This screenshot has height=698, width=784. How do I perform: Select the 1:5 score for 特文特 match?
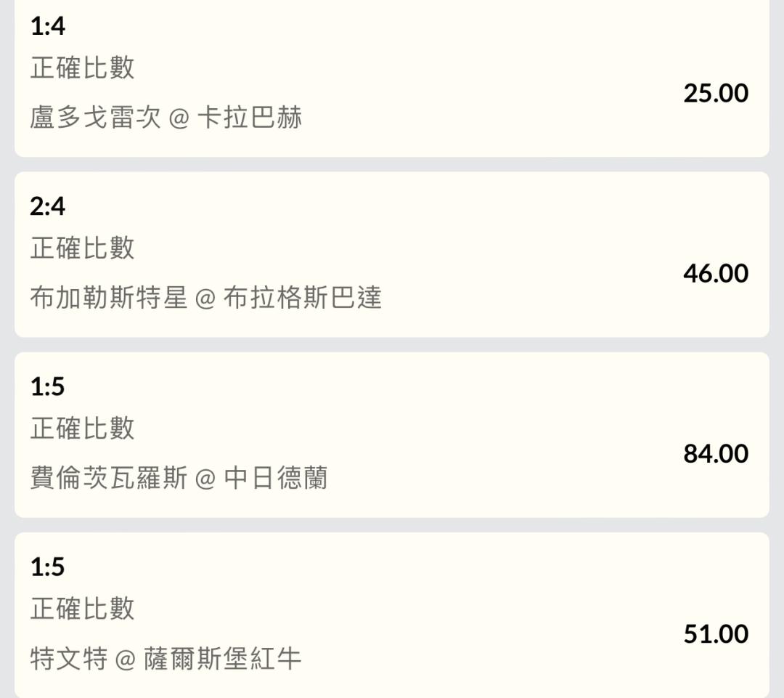[392, 615]
